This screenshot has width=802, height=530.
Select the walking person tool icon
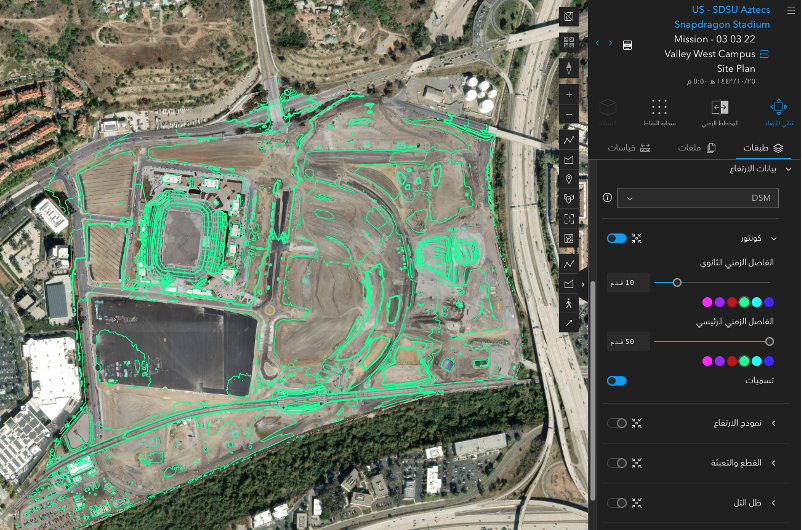[x=569, y=304]
